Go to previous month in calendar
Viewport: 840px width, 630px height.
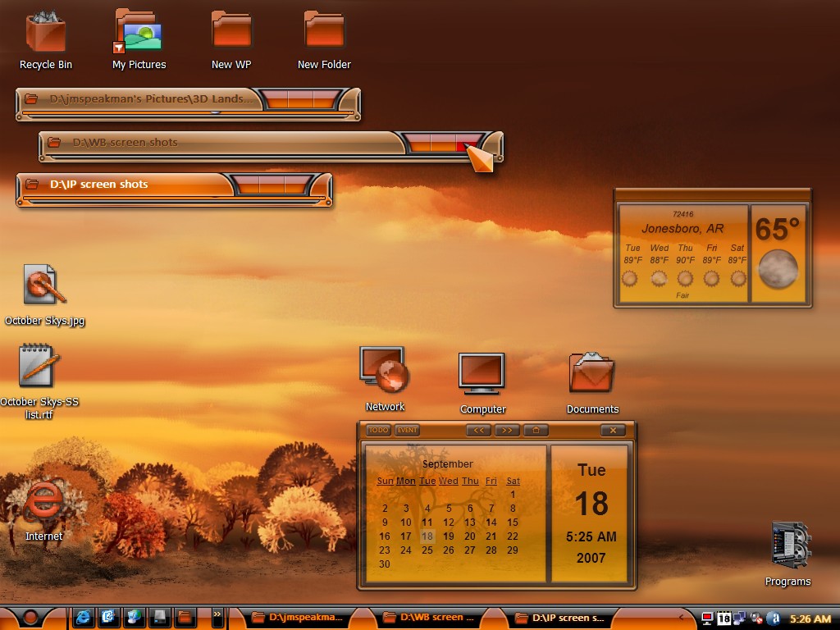coord(478,430)
